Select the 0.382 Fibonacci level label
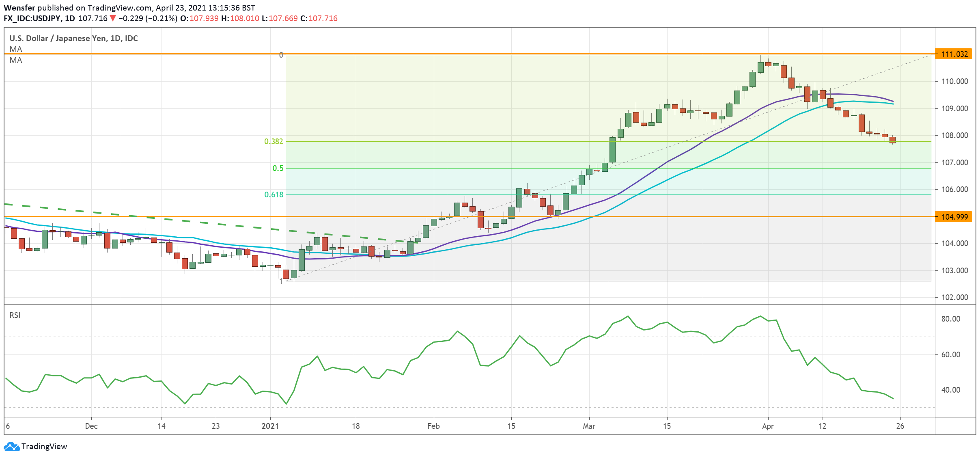 (274, 141)
